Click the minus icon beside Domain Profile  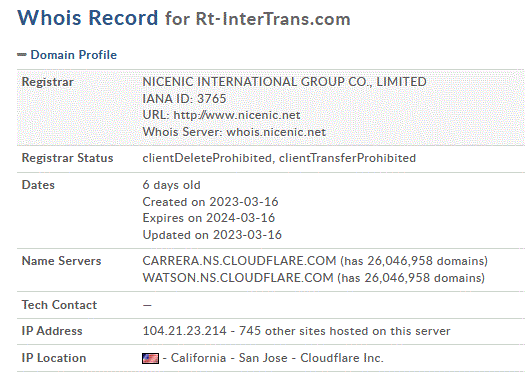(x=22, y=55)
